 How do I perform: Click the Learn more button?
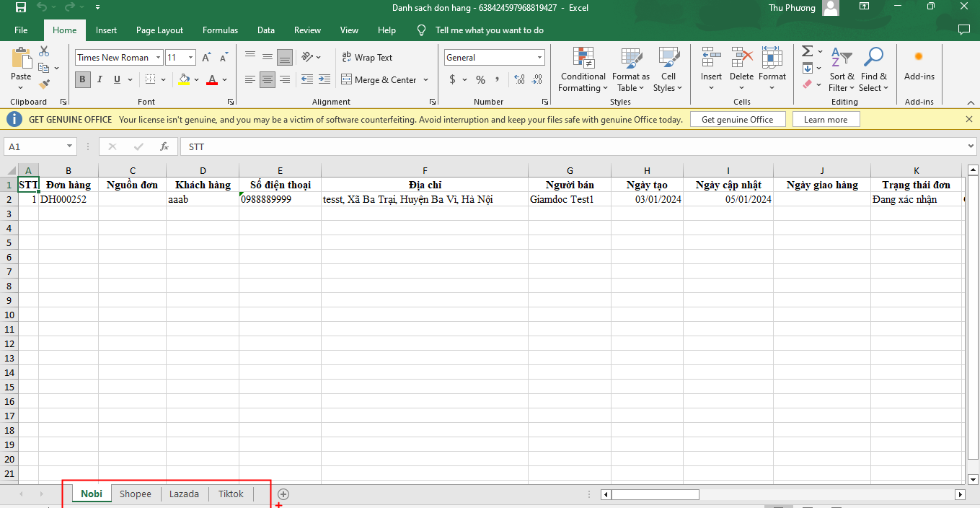coord(826,120)
